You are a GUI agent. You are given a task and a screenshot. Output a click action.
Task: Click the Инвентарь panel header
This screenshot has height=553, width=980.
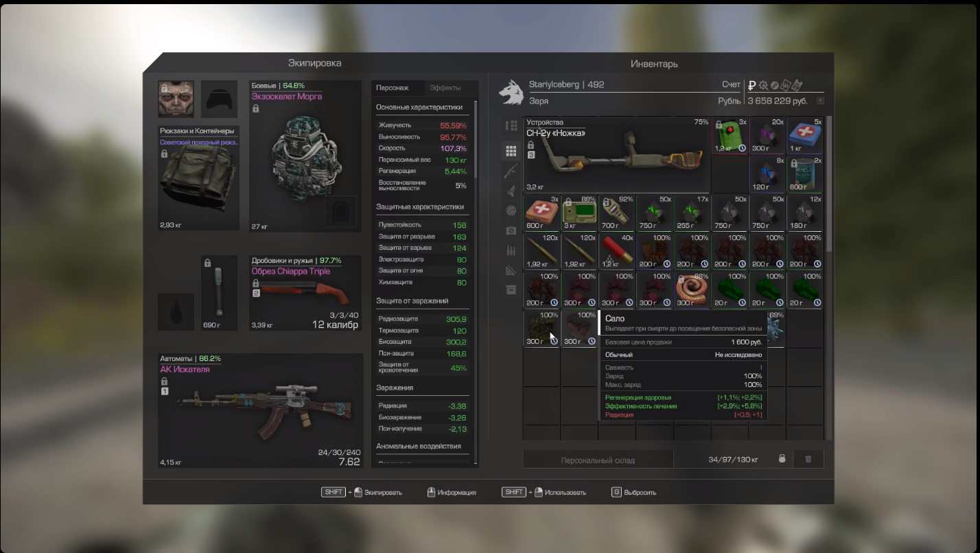click(654, 64)
